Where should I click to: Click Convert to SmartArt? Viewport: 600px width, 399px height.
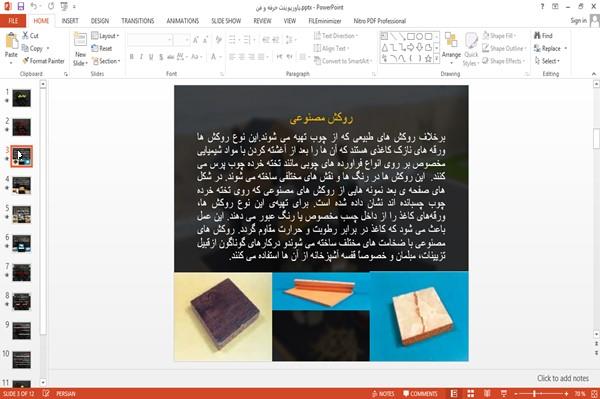[x=342, y=61]
